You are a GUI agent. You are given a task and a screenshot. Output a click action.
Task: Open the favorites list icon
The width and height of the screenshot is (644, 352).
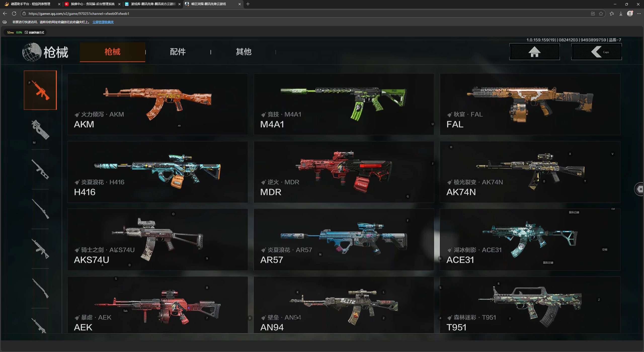pos(612,14)
